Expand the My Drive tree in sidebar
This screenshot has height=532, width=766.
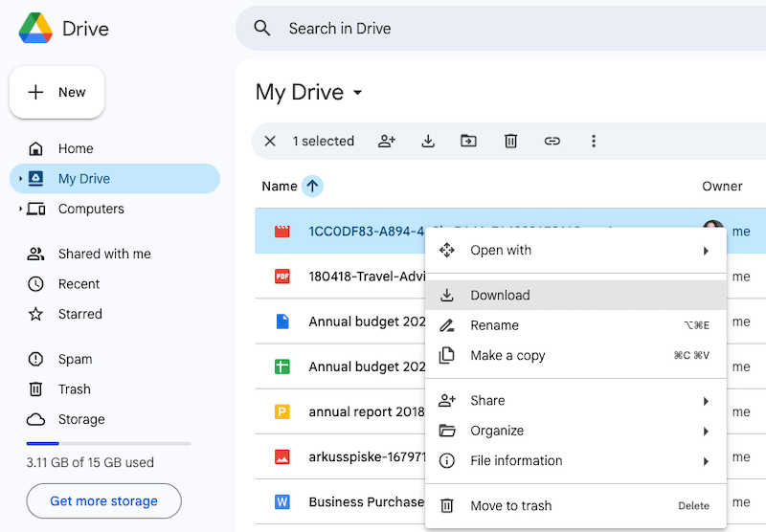(20, 179)
